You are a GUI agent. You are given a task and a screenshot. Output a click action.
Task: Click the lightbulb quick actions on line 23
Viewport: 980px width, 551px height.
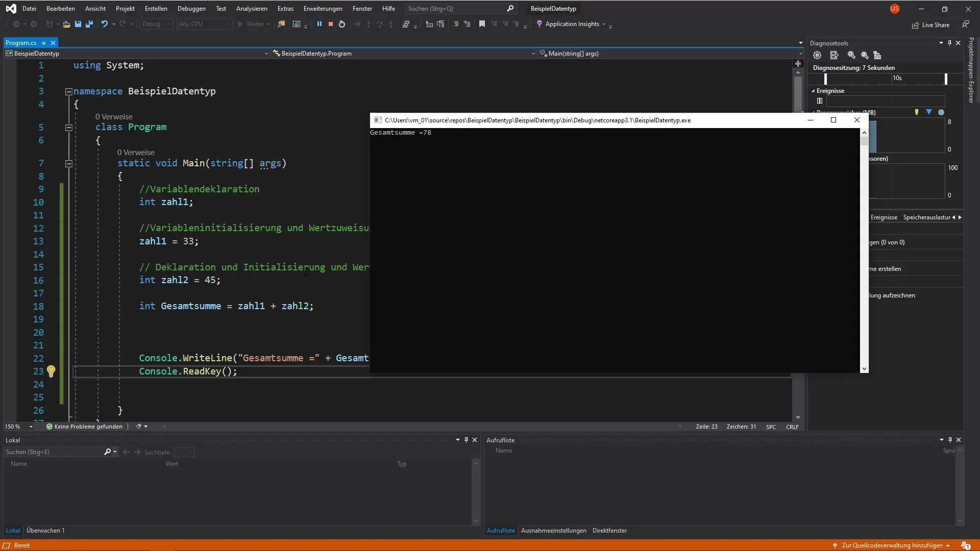coord(51,371)
